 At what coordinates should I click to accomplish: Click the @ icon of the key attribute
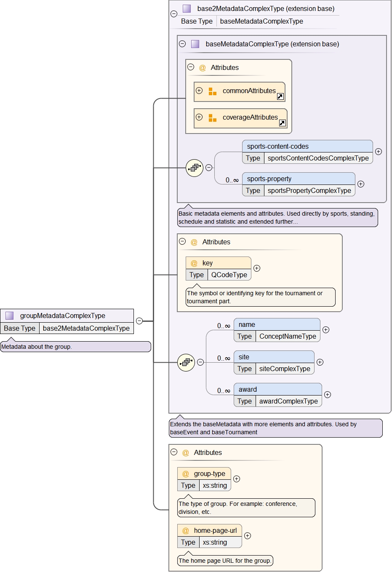pyautogui.click(x=193, y=262)
